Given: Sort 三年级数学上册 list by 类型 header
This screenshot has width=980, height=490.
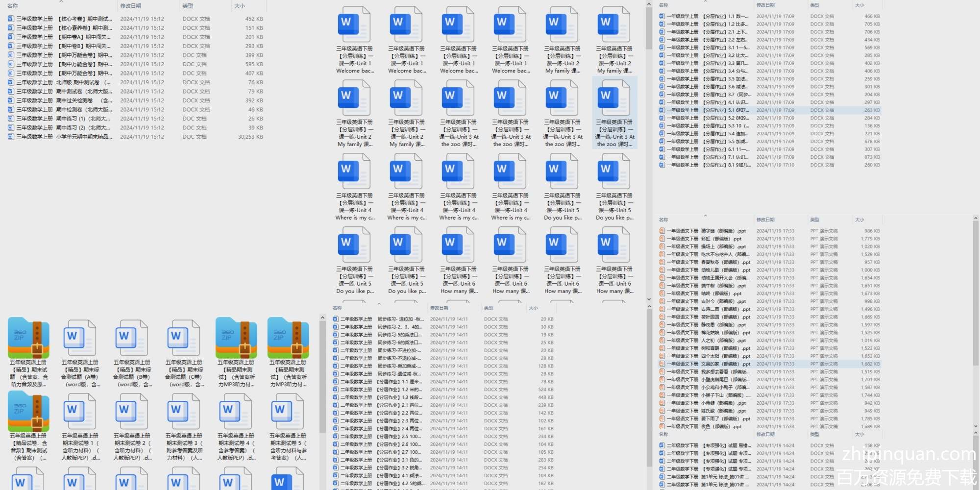Looking at the screenshot, I should tap(188, 6).
